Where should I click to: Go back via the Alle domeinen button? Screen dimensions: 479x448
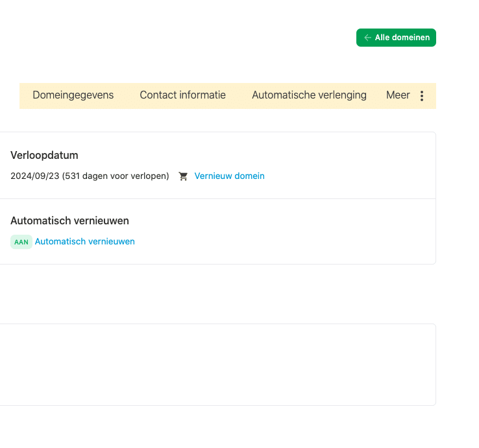tap(396, 38)
